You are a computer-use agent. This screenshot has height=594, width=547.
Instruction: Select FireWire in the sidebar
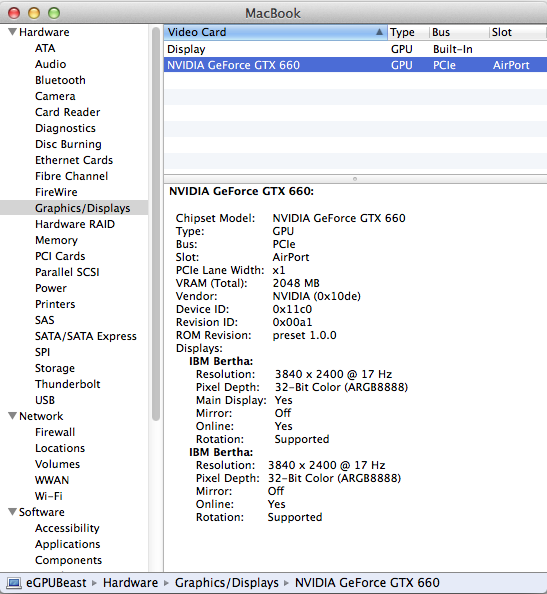(56, 192)
